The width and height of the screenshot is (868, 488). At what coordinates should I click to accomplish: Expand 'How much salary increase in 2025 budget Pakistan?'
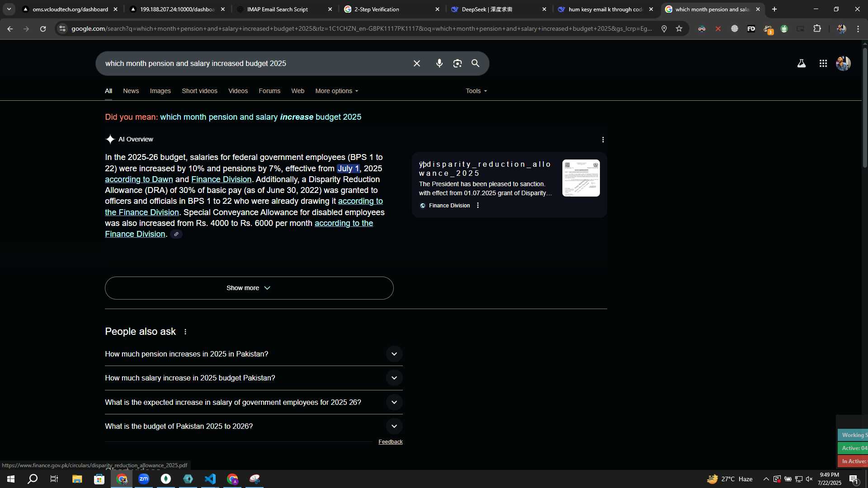[254, 378]
